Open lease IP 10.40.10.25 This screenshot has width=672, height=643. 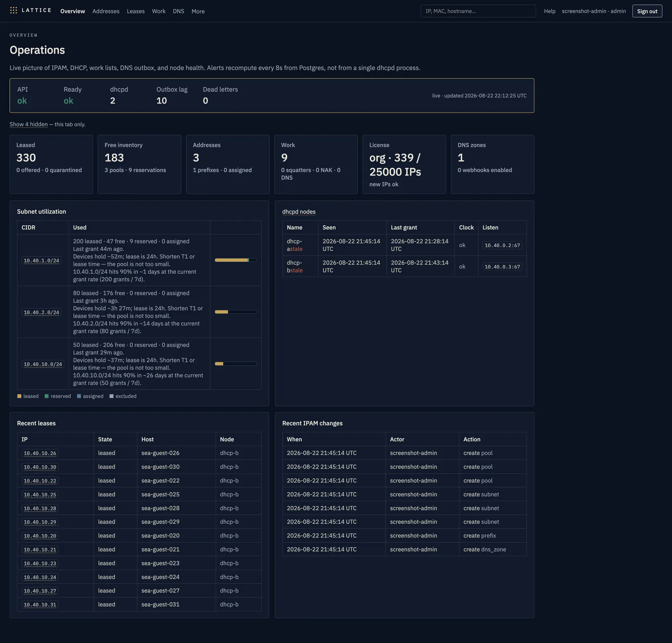coord(40,495)
